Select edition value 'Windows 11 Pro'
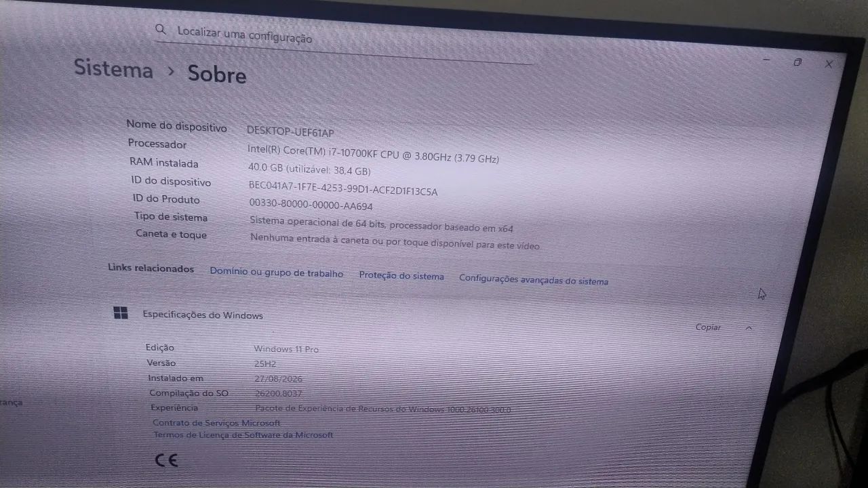The width and height of the screenshot is (868, 488). click(x=286, y=349)
